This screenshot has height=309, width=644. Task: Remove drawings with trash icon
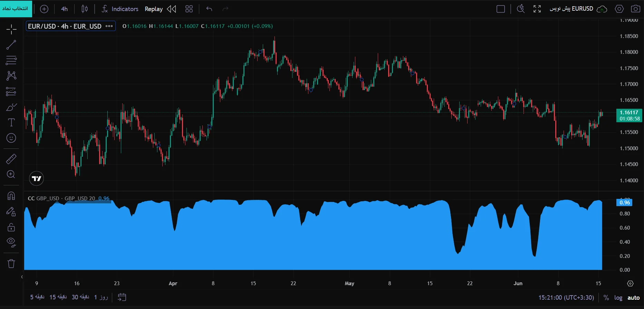click(x=11, y=263)
